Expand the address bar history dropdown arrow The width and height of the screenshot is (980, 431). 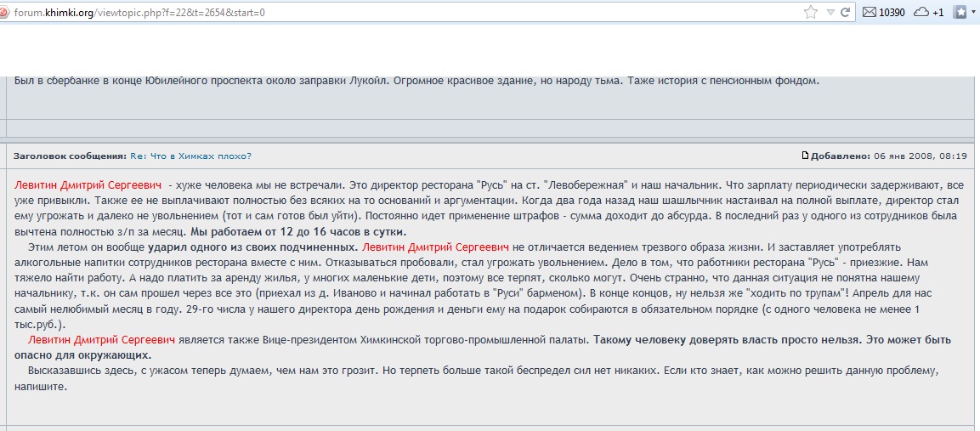[x=829, y=13]
